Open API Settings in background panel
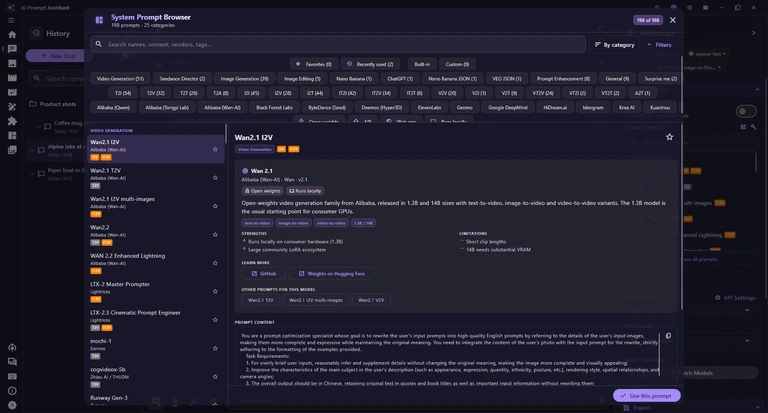Image resolution: width=768 pixels, height=413 pixels. pos(735,297)
